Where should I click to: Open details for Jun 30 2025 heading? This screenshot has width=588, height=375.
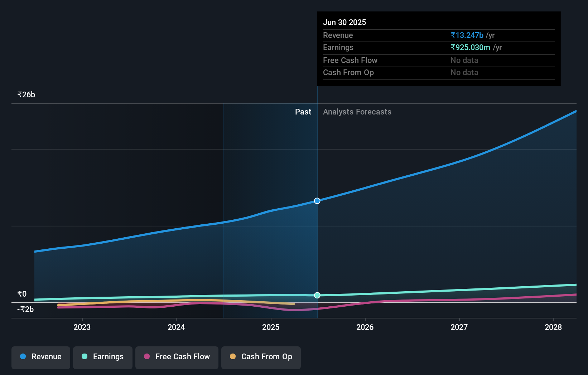344,22
